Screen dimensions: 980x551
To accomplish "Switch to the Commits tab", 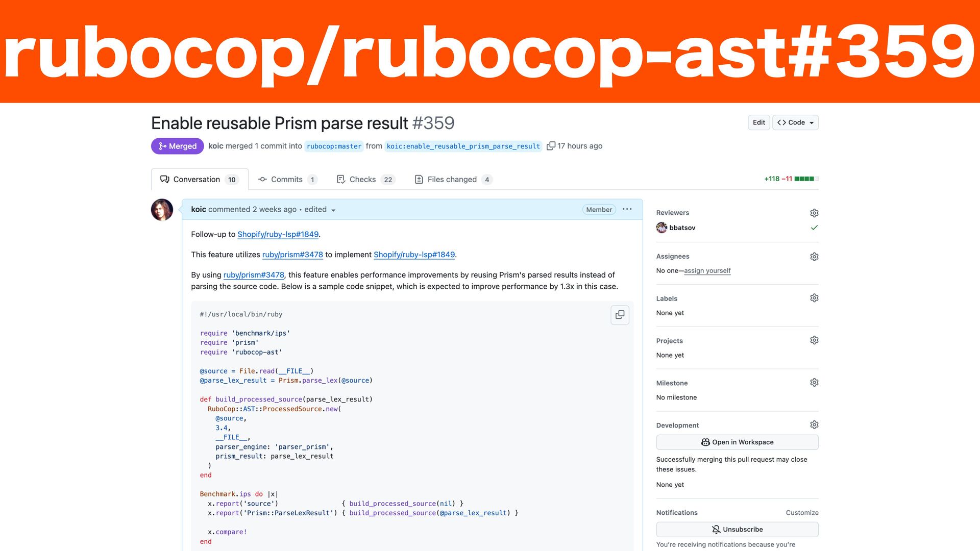I will [287, 180].
